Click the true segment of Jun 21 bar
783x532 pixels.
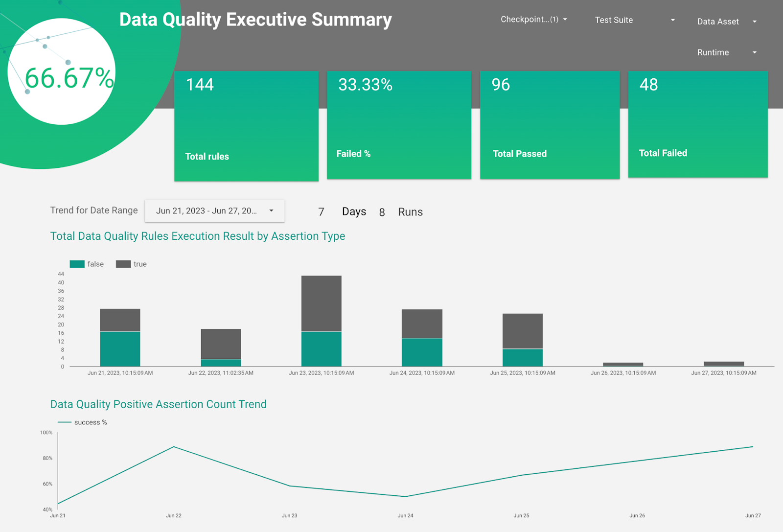pyautogui.click(x=120, y=320)
